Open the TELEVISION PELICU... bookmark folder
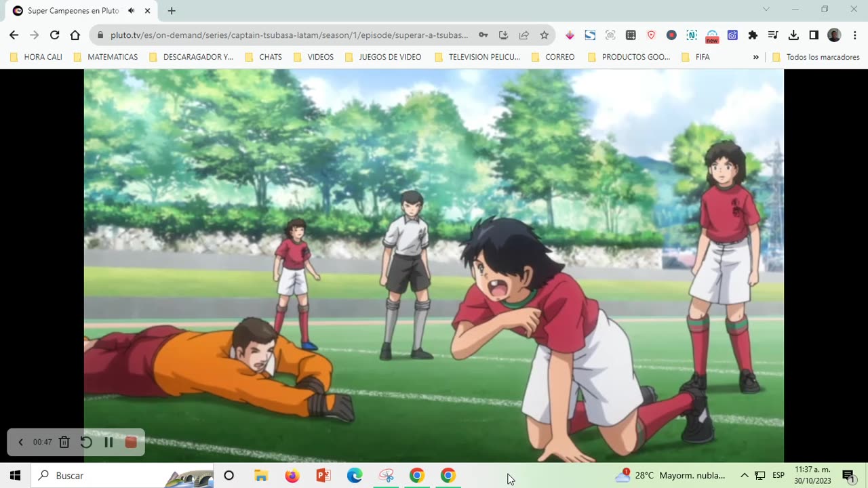Image resolution: width=868 pixels, height=488 pixels. click(x=477, y=57)
